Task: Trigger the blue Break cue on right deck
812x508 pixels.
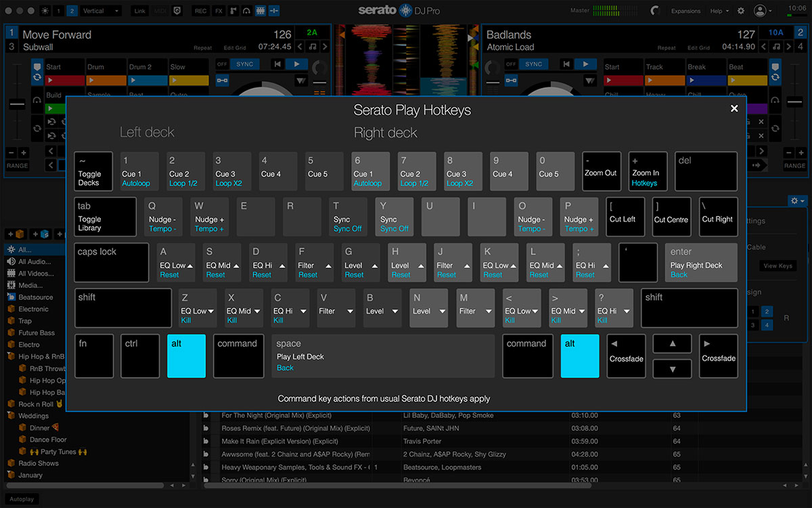Action: (706, 80)
